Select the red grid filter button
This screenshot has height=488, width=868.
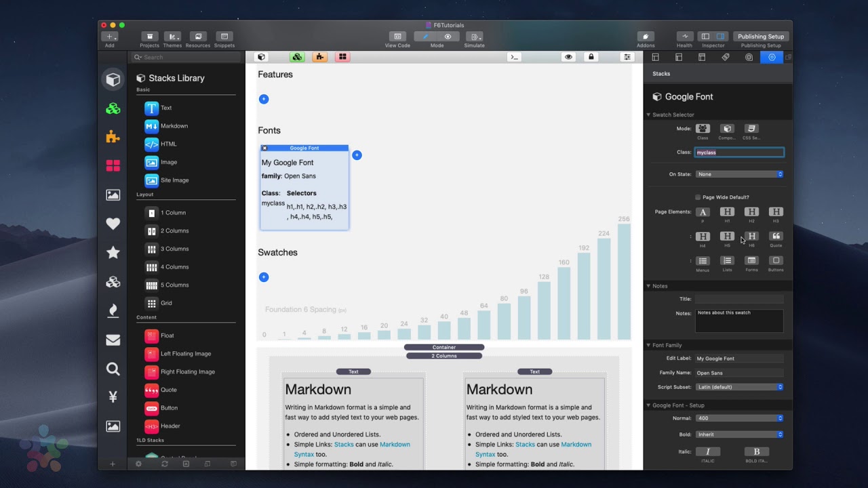[x=342, y=57]
